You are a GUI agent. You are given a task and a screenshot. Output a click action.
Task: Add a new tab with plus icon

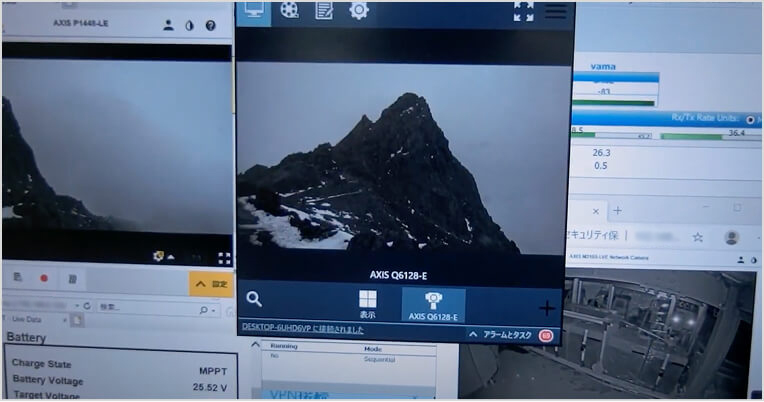(547, 308)
